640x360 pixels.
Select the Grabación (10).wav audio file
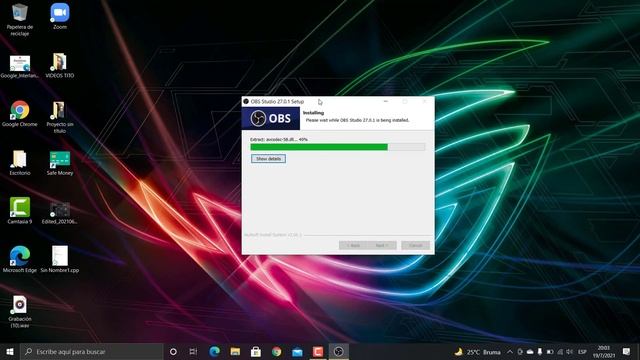20,312
